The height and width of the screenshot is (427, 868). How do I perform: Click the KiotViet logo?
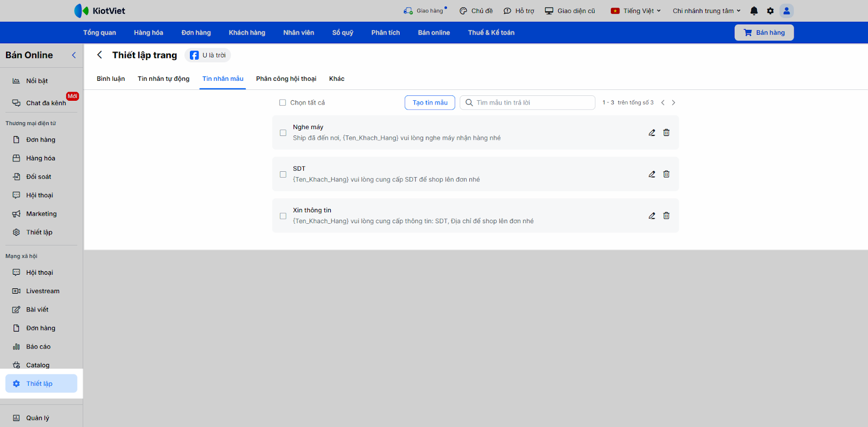(100, 11)
